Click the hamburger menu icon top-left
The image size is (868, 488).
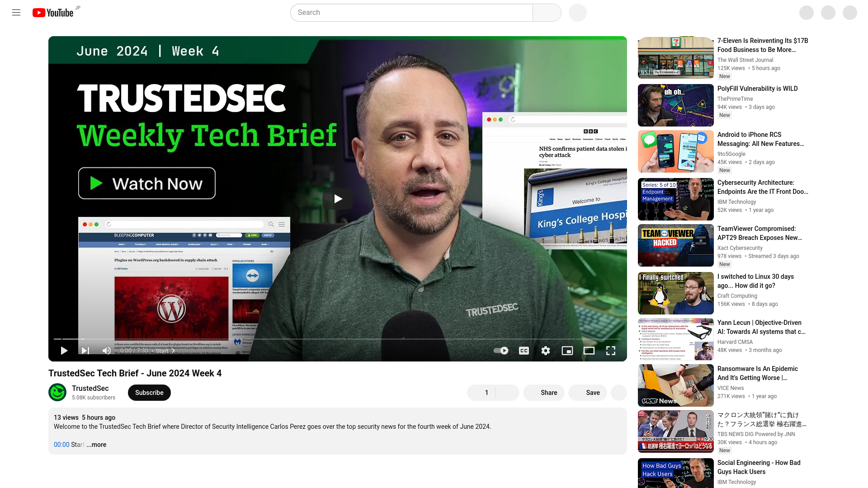click(16, 12)
